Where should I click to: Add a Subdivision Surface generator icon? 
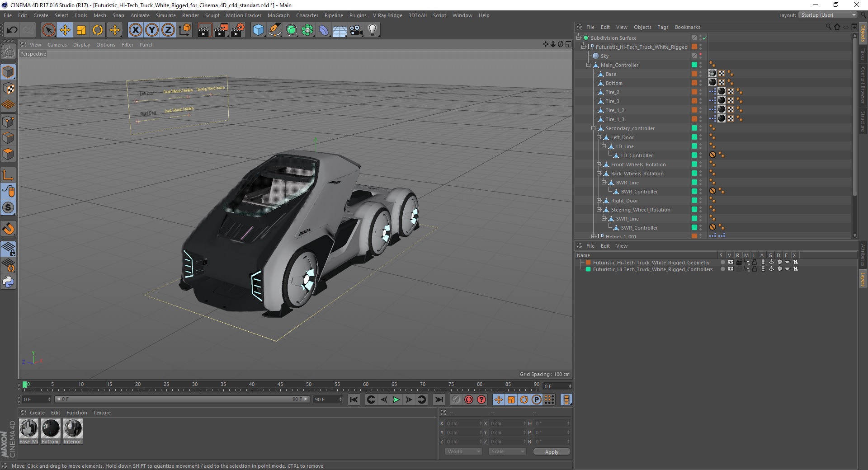[x=291, y=30]
